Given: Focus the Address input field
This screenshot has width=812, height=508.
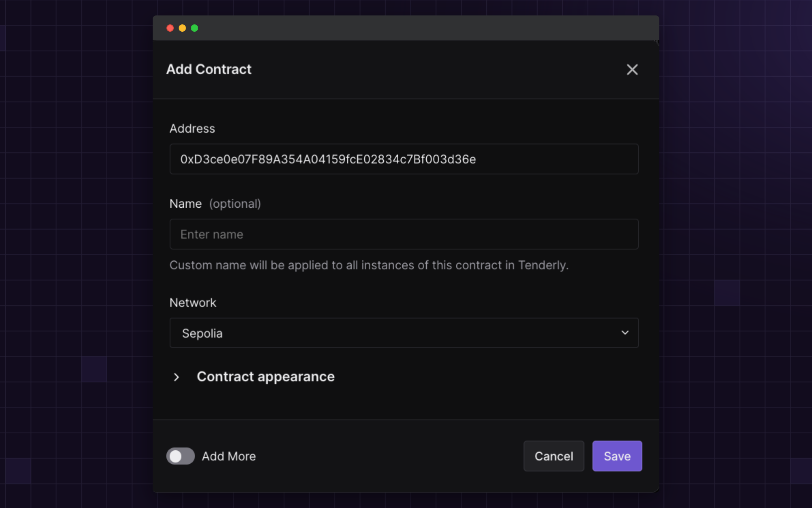Looking at the screenshot, I should 404,159.
